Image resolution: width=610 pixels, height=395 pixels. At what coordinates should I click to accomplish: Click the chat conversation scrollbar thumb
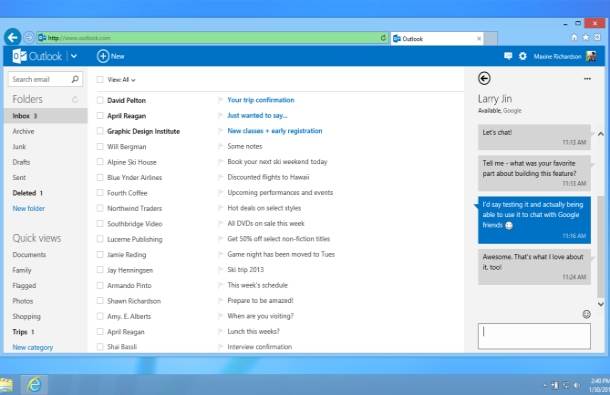(x=601, y=246)
